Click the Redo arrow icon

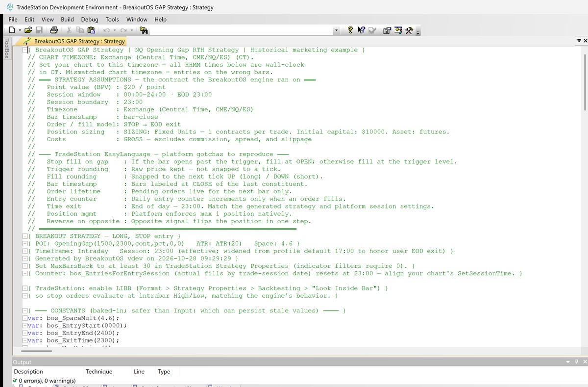click(x=123, y=30)
